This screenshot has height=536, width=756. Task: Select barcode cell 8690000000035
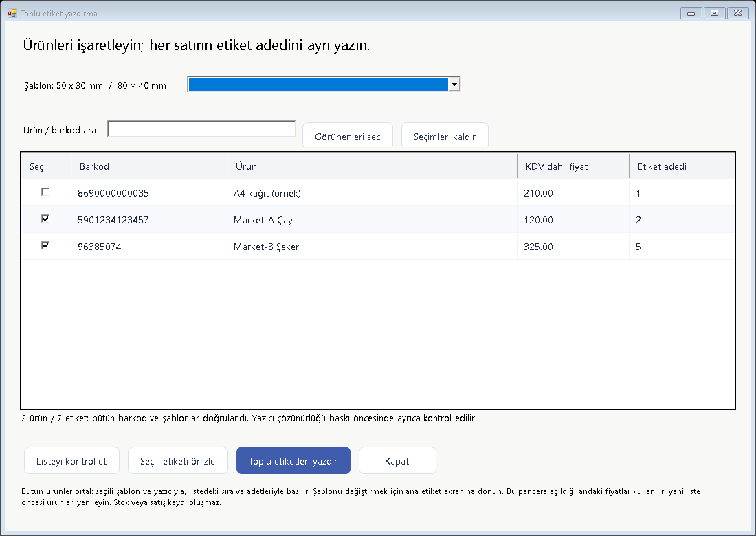149,193
